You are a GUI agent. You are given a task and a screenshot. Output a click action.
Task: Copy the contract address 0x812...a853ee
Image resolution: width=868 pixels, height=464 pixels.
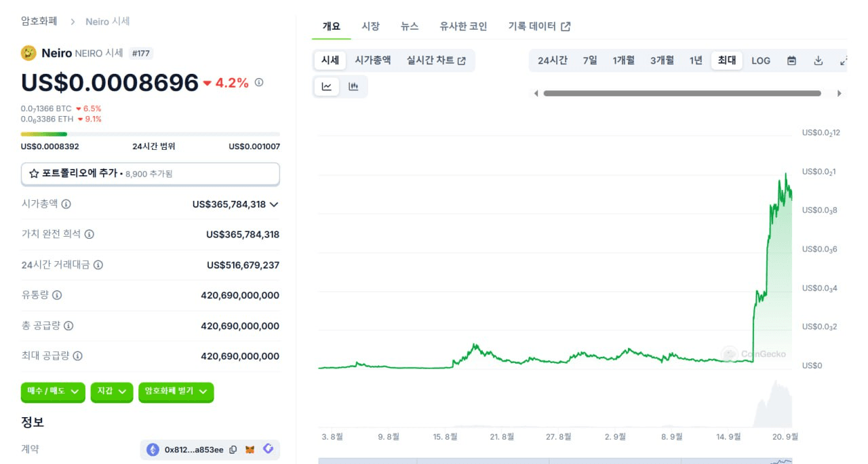[233, 449]
